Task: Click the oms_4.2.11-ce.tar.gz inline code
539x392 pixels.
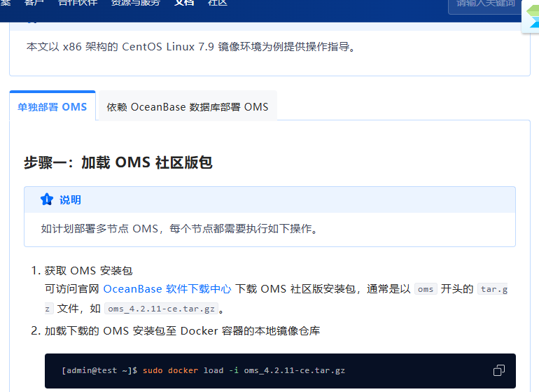Action: point(161,308)
